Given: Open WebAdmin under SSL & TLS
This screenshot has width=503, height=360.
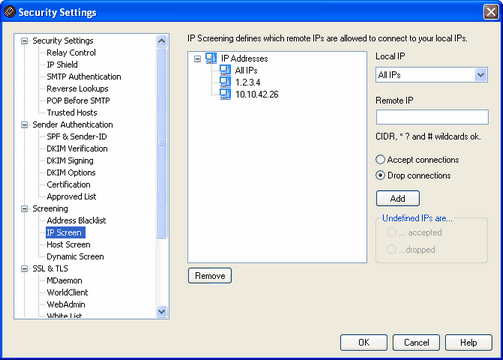Looking at the screenshot, I should (66, 305).
